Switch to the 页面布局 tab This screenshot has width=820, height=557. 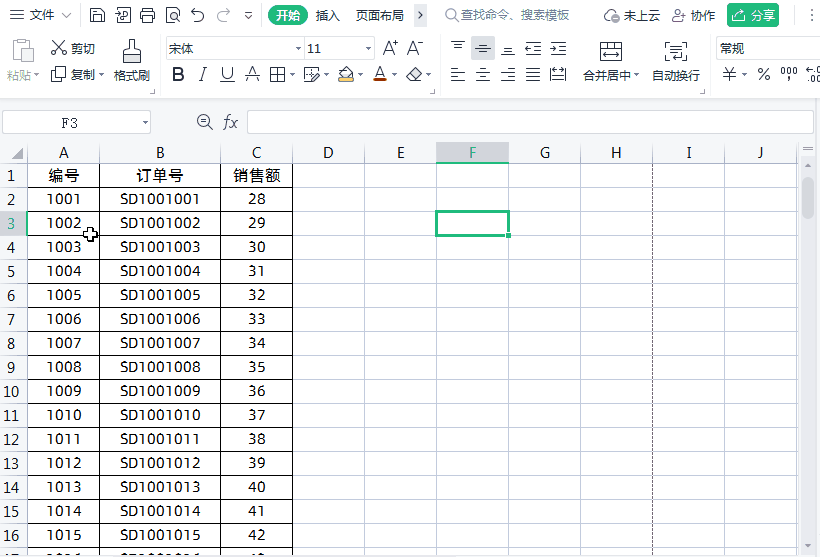click(x=380, y=15)
